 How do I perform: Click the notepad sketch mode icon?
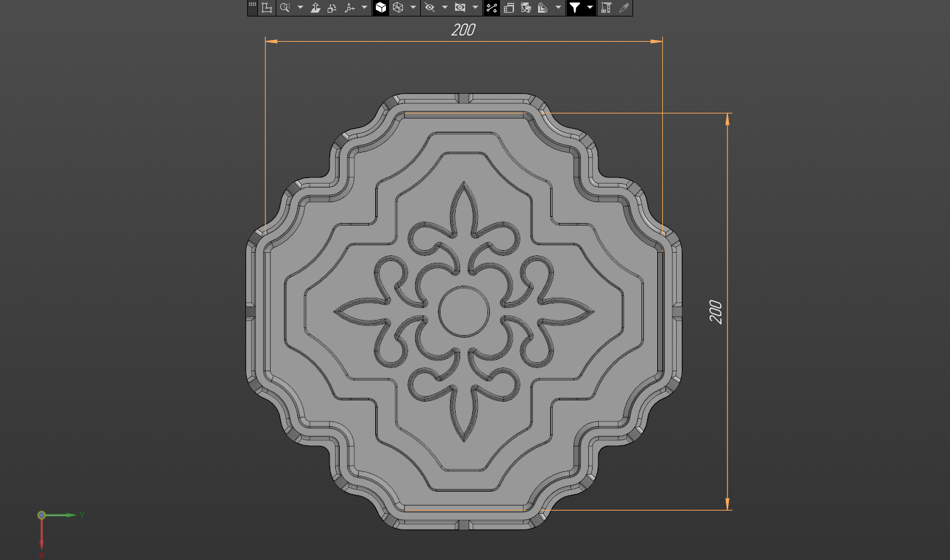coord(508,8)
